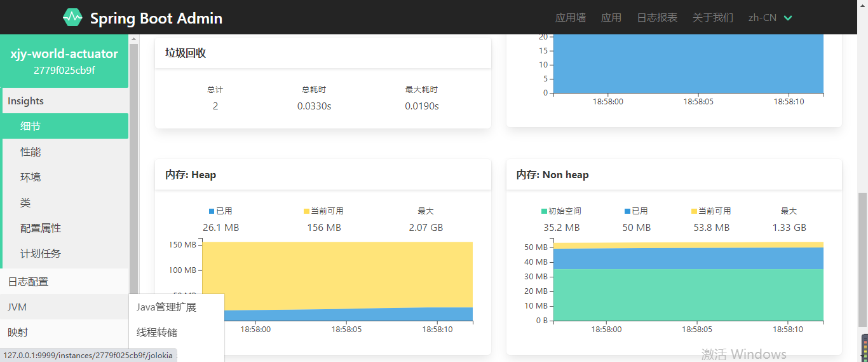Click the blue 已用 legend swatch in Non heap
Viewport: 868px width, 362px height.
628,211
